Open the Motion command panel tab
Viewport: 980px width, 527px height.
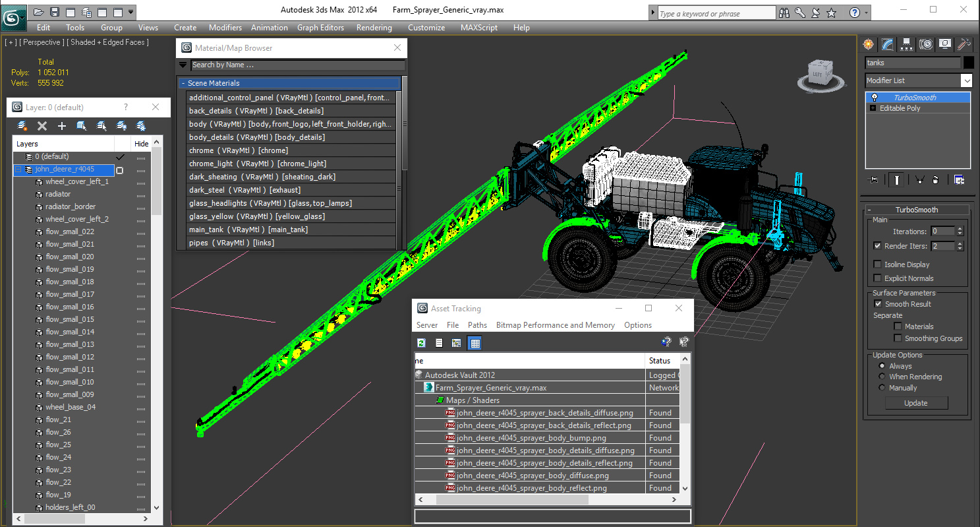coord(926,44)
